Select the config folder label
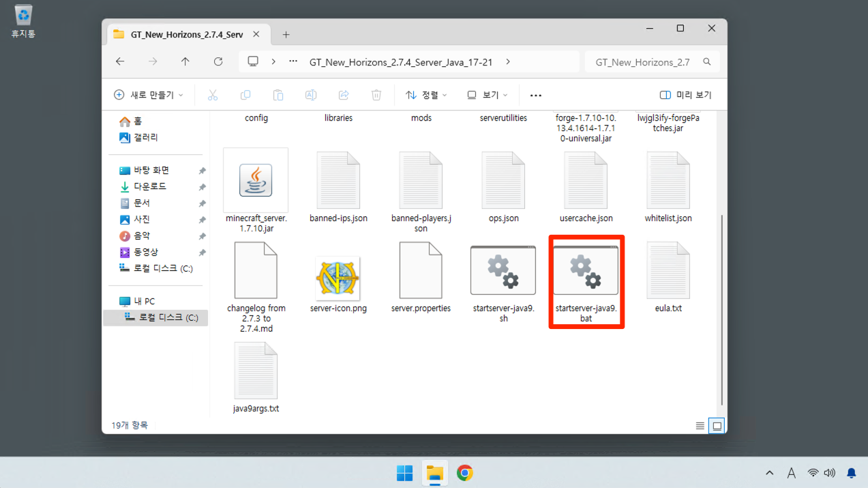The height and width of the screenshot is (488, 868). pos(256,118)
